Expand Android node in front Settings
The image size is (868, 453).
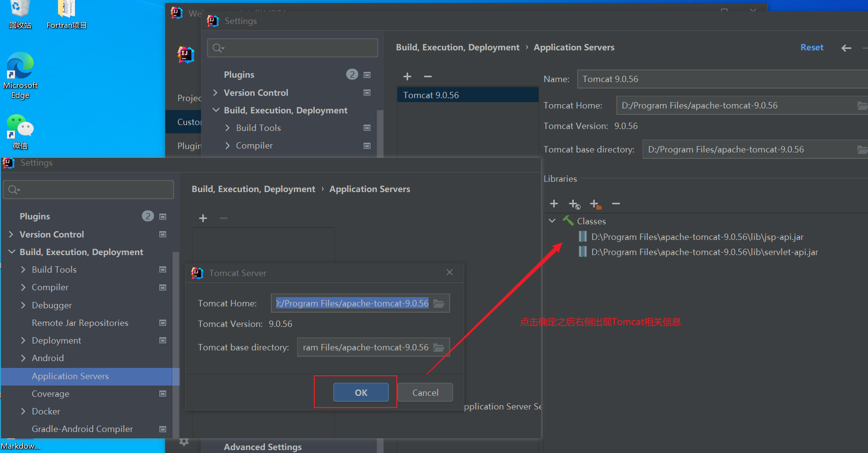point(23,358)
